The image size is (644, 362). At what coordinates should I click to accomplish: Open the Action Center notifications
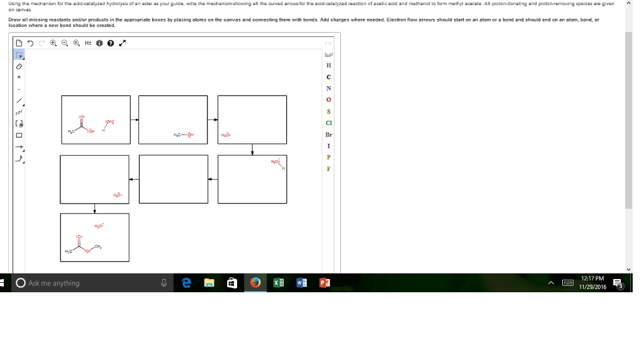pos(618,283)
